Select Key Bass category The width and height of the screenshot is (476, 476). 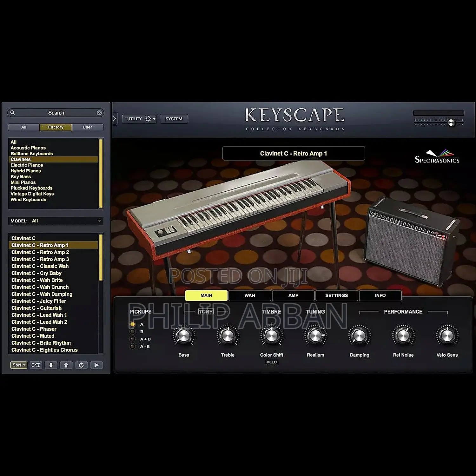click(53, 176)
